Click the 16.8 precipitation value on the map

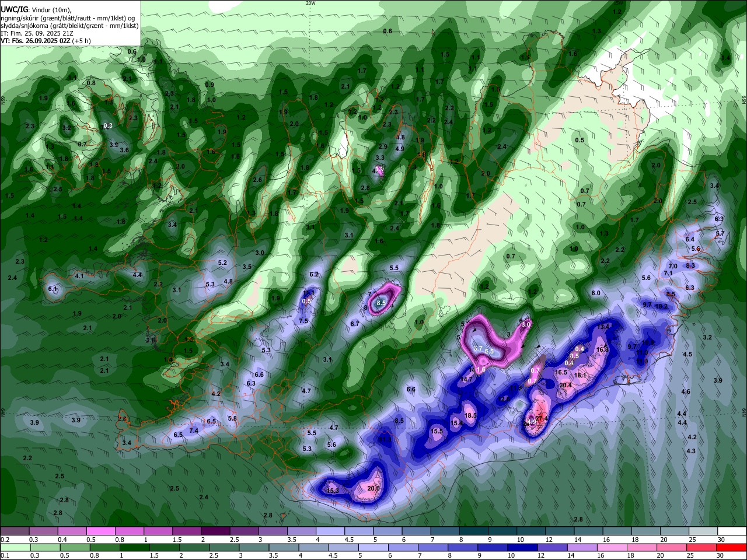click(603, 349)
